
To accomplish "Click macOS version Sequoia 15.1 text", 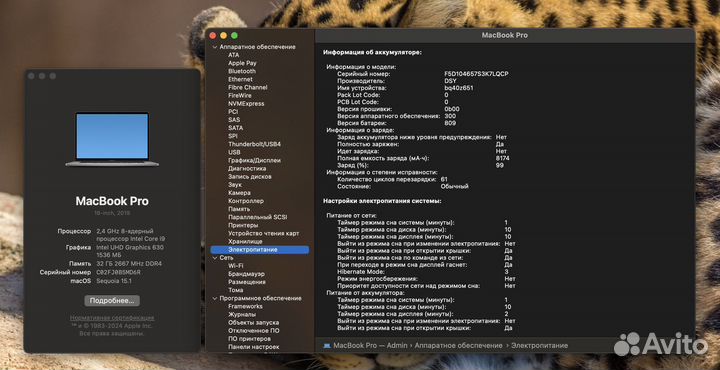I will (x=114, y=280).
